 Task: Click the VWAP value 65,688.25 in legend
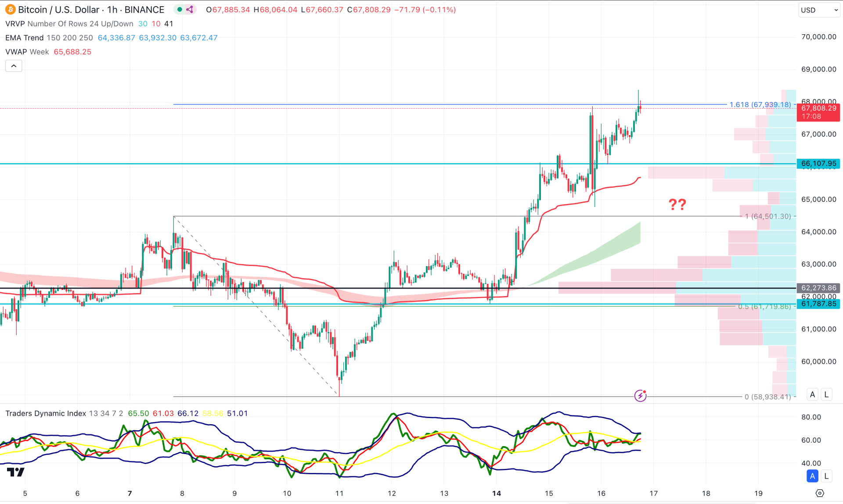click(72, 52)
